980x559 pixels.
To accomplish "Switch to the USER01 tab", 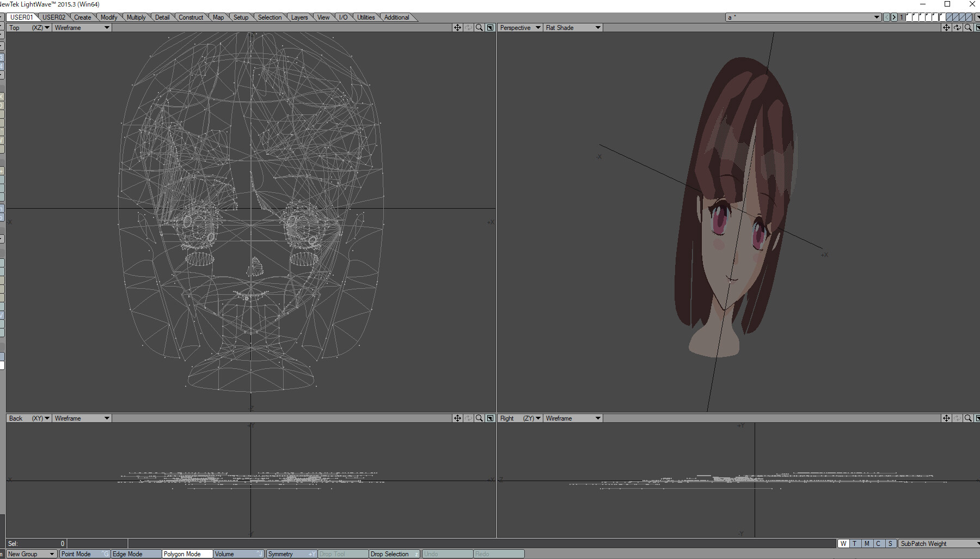I will (22, 17).
